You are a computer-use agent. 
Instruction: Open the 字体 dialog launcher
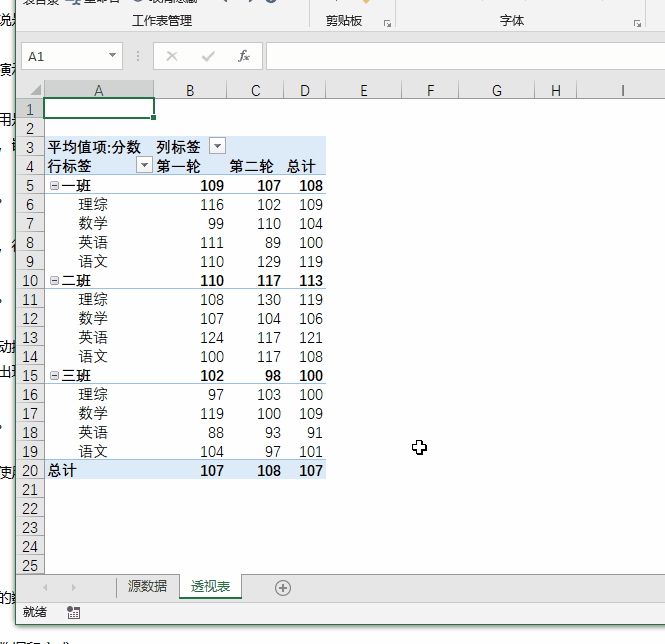637,22
